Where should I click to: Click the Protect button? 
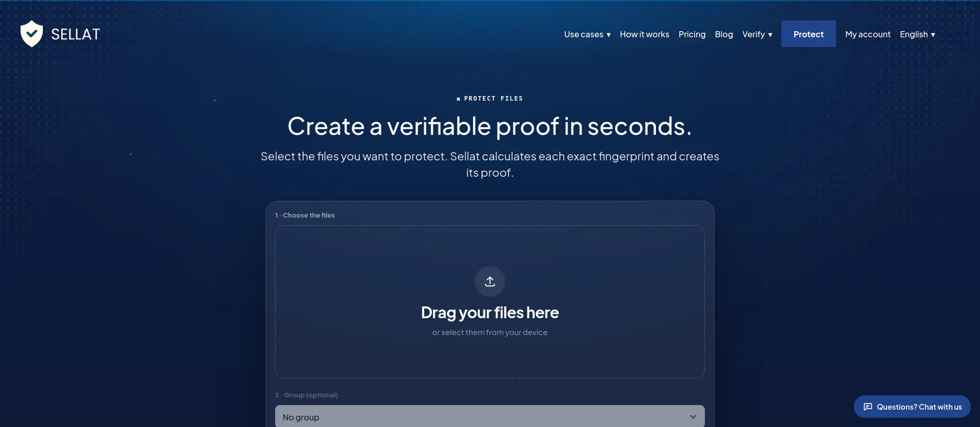(x=808, y=34)
